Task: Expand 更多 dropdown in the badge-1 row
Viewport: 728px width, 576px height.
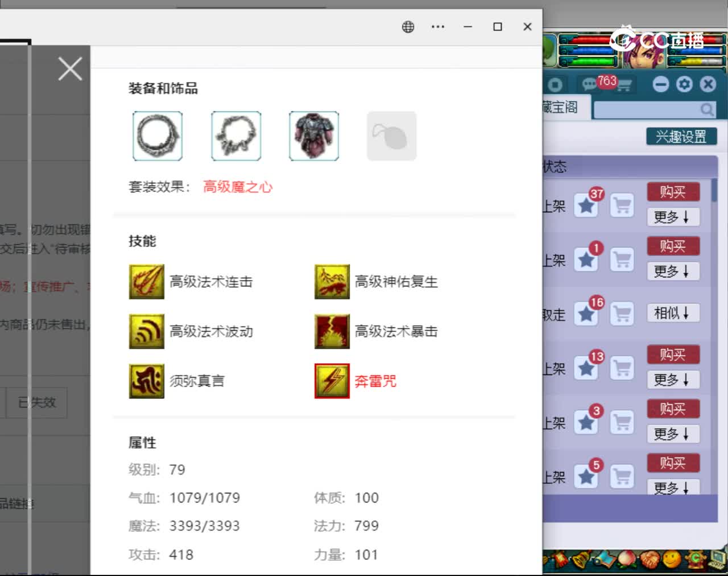Action: tap(673, 271)
